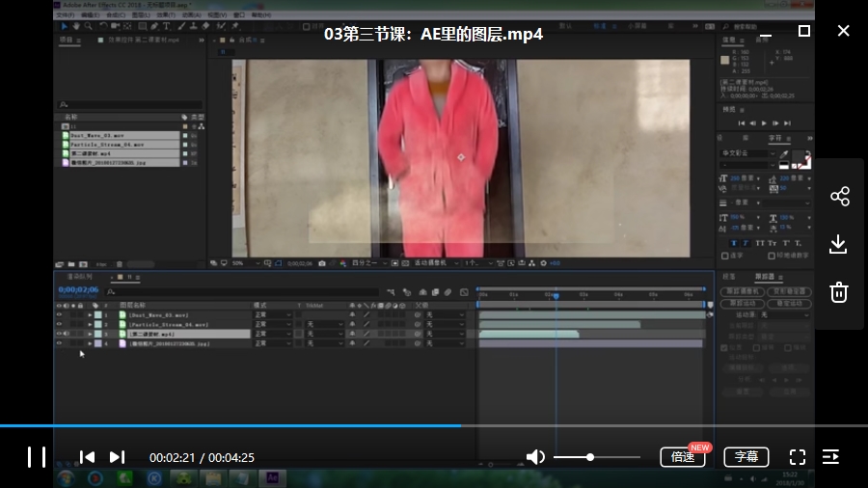Image resolution: width=868 pixels, height=488 pixels.
Task: Open the 倍速 playback speed menu
Action: (683, 457)
